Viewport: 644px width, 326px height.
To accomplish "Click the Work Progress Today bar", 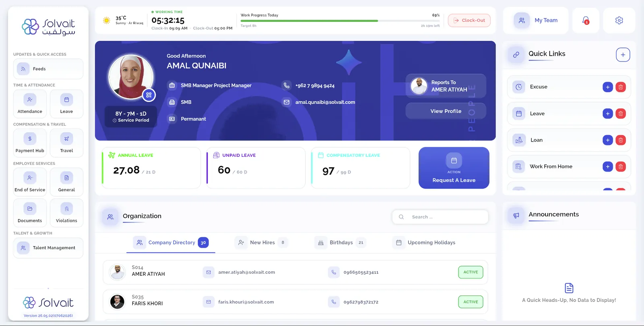I will click(340, 21).
